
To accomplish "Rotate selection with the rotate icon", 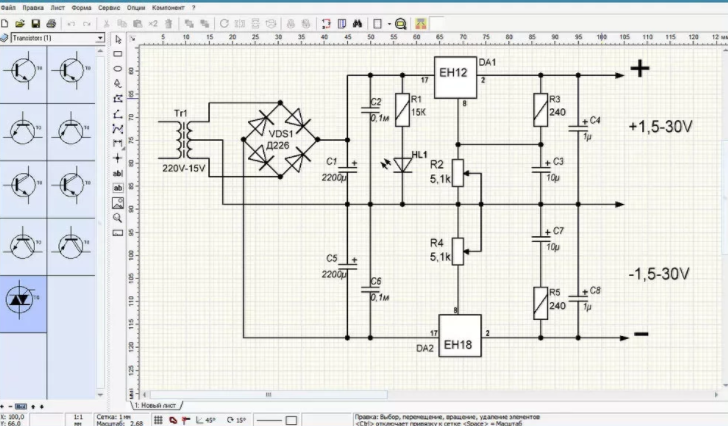I will tap(224, 23).
